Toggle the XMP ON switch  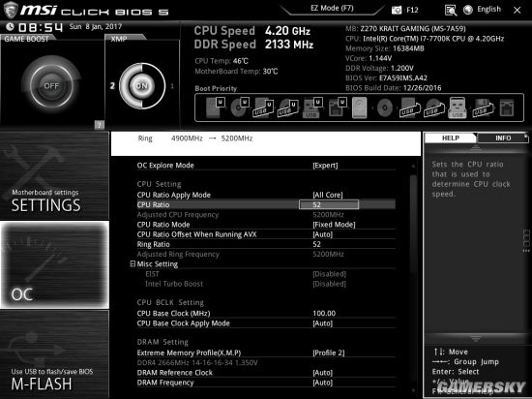[142, 86]
